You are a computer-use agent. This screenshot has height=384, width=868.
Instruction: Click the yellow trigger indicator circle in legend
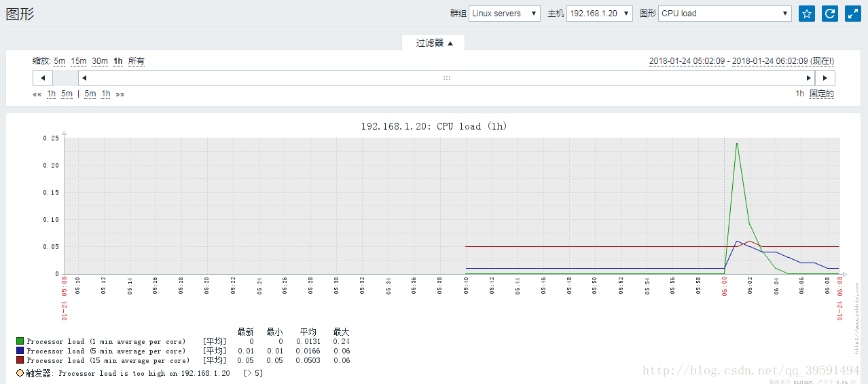pyautogui.click(x=20, y=373)
